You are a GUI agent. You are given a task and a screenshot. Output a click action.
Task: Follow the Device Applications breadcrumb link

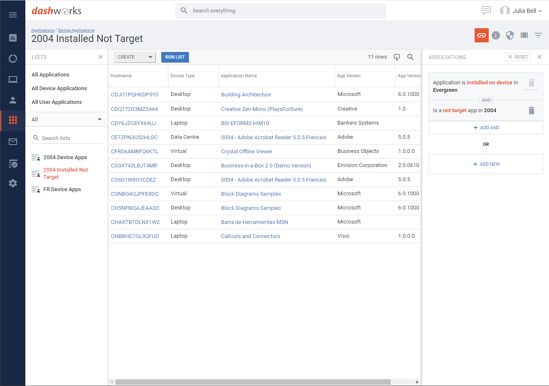point(76,30)
